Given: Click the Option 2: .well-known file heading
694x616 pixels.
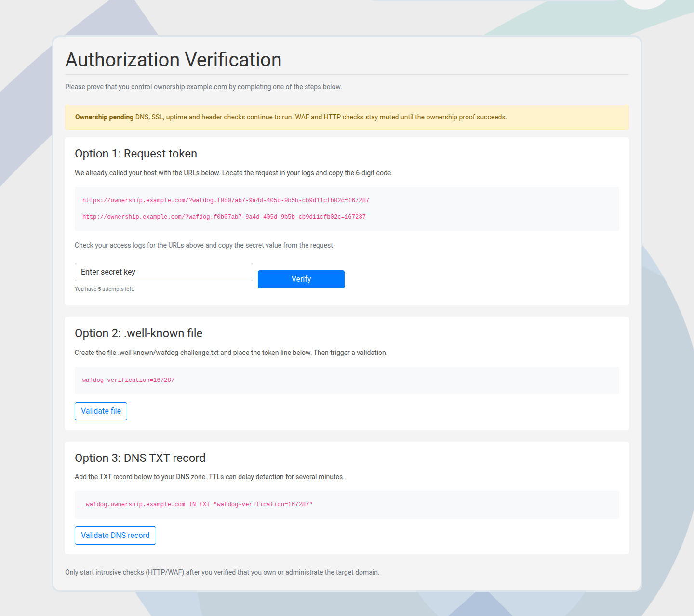Looking at the screenshot, I should 138,333.
